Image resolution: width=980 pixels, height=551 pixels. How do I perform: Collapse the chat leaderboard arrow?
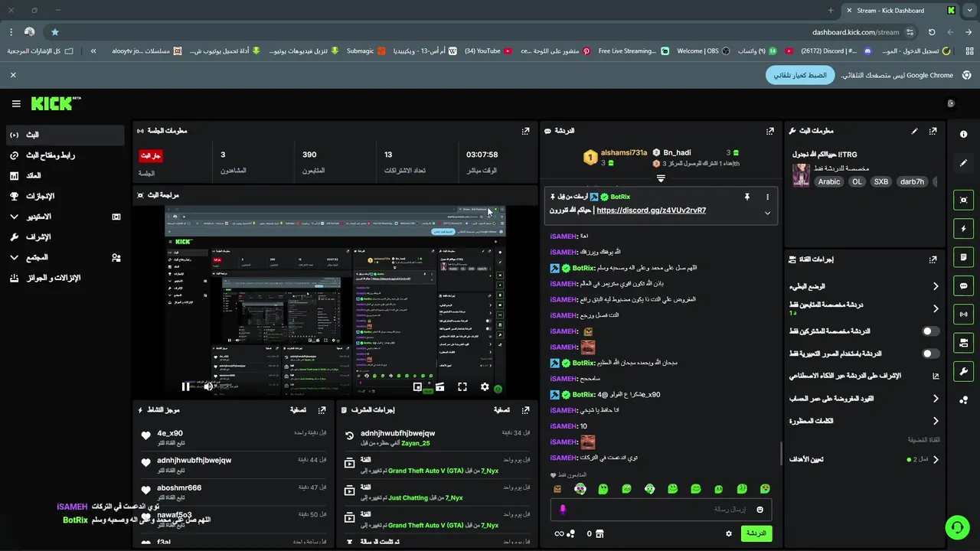coord(661,178)
